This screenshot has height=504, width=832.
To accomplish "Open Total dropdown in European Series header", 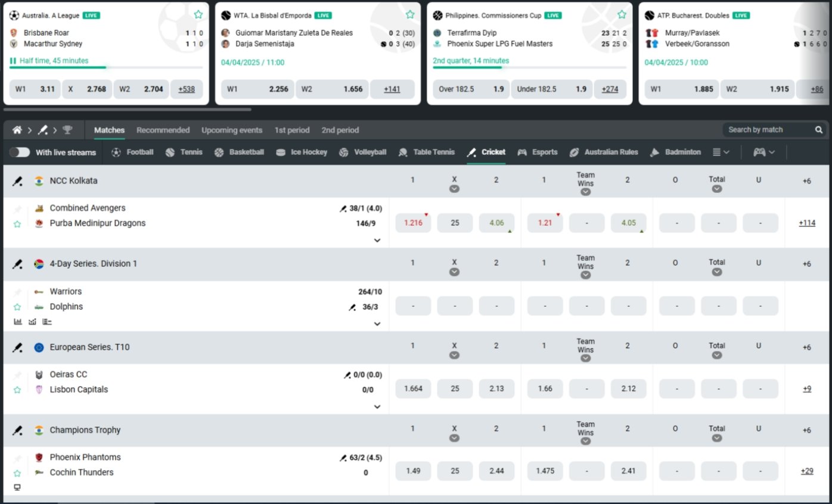I will (717, 355).
